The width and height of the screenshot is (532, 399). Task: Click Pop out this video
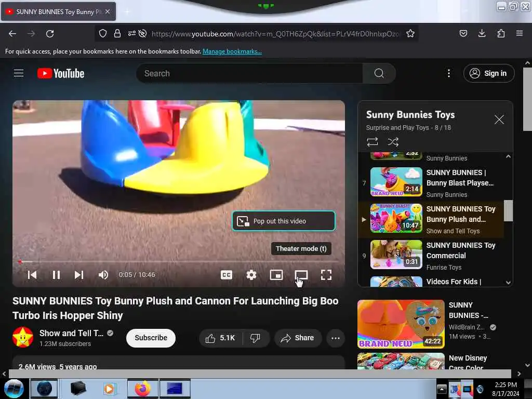(284, 221)
